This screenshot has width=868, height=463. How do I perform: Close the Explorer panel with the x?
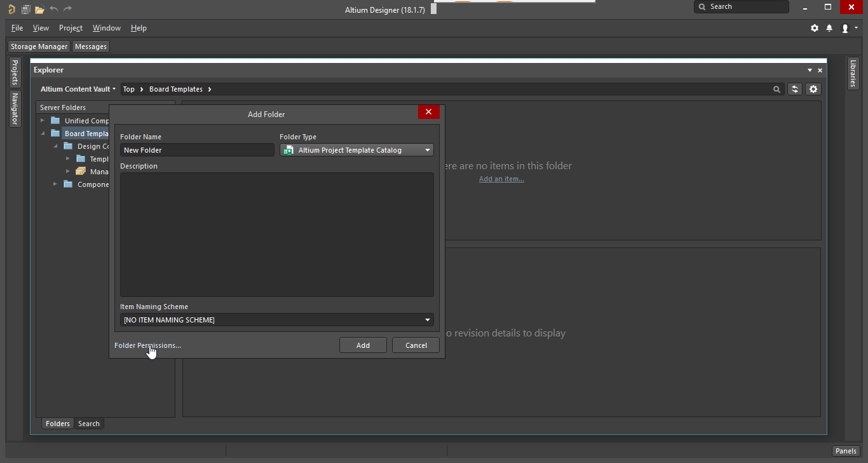coord(820,71)
